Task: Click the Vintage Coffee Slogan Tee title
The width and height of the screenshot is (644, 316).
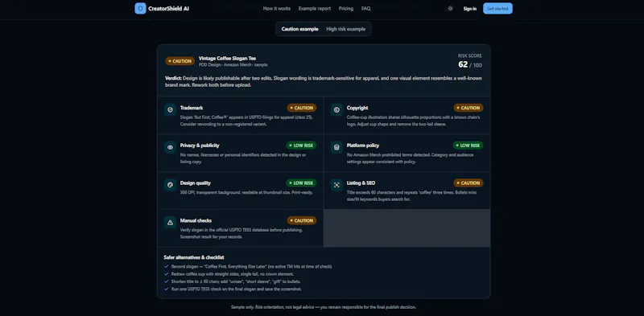Action: click(227, 58)
